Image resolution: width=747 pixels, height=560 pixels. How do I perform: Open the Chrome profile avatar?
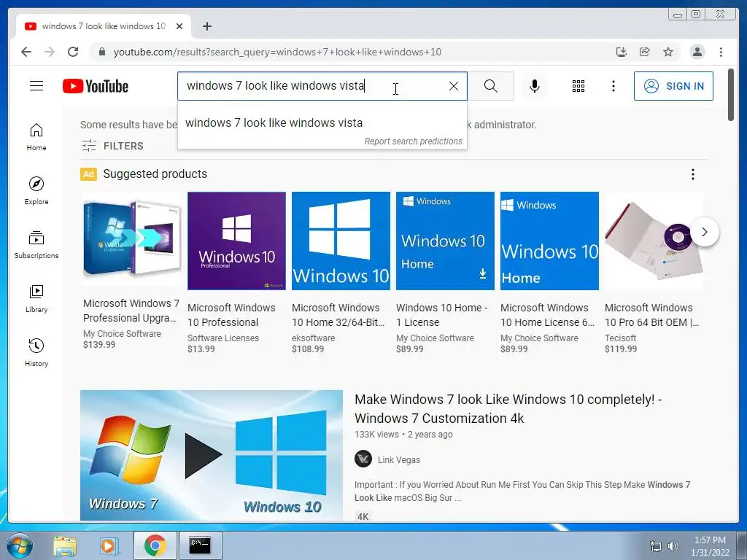697,52
